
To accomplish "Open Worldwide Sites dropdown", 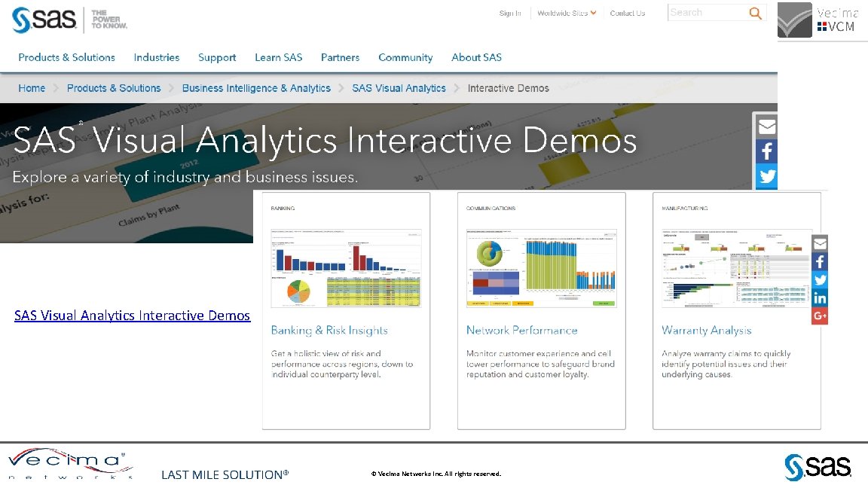I will [x=567, y=13].
